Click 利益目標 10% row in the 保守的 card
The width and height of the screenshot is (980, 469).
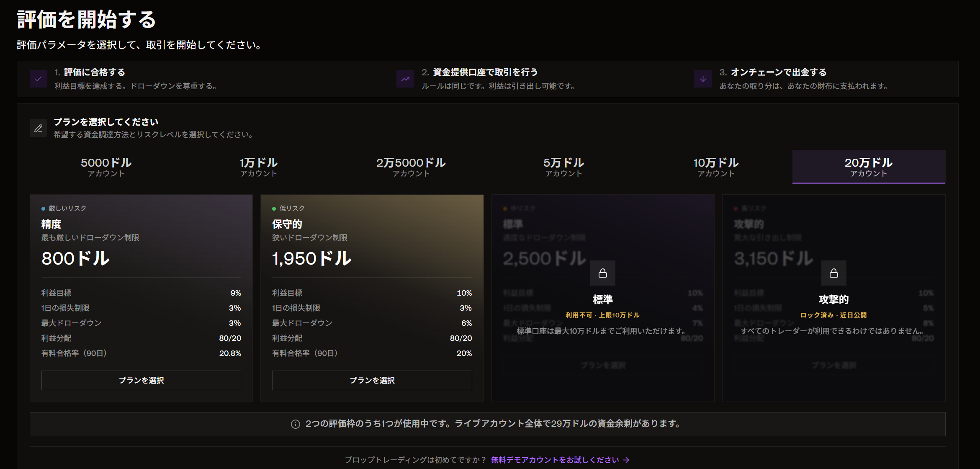click(x=372, y=293)
